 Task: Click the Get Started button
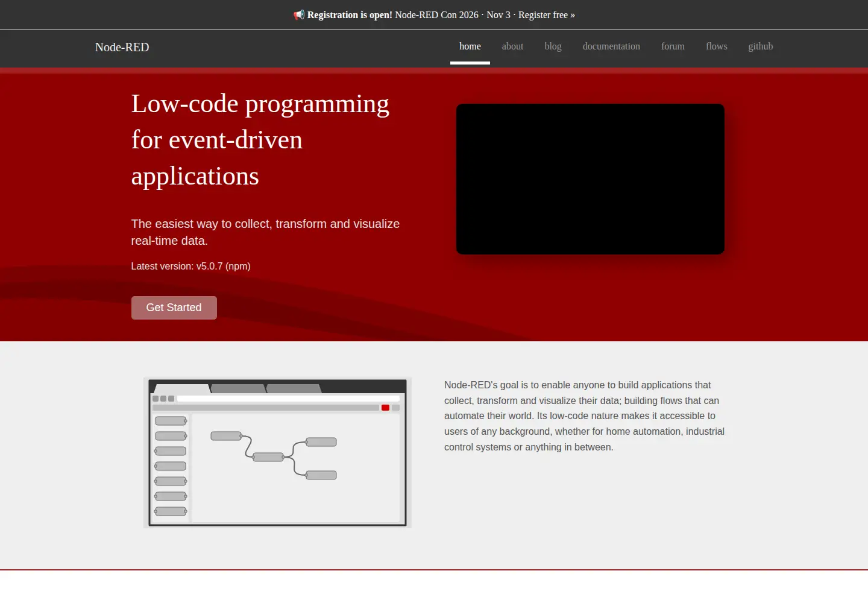tap(174, 308)
